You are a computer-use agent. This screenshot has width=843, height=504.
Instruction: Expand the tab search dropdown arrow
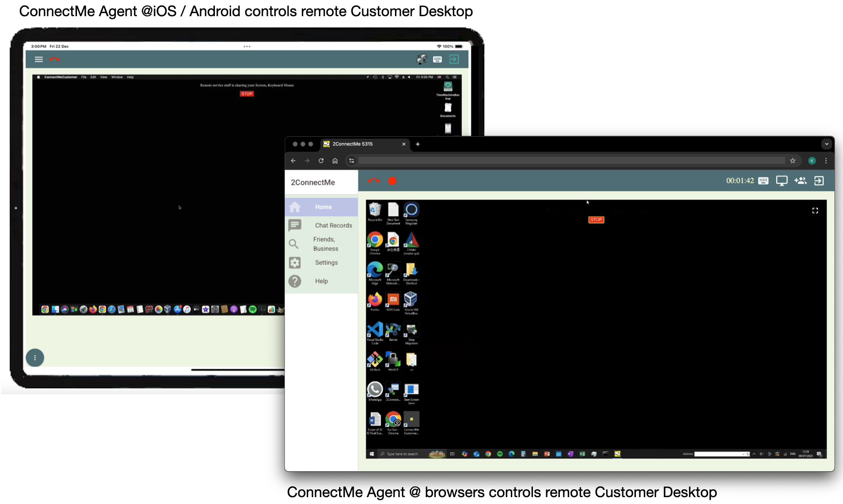(x=827, y=144)
